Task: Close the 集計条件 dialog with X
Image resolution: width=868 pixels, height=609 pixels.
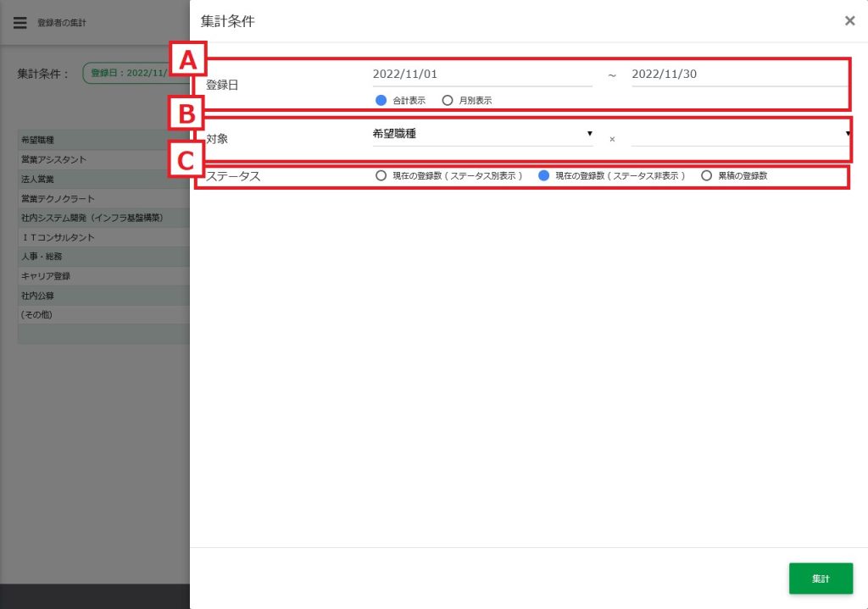Action: coord(849,21)
